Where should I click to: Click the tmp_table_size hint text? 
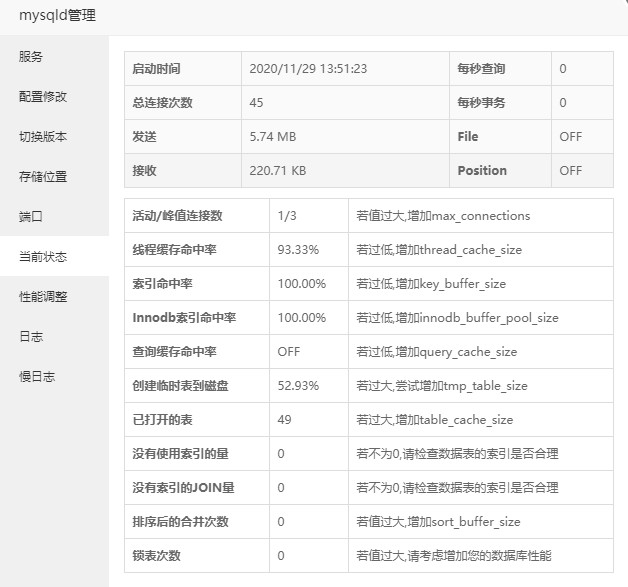pos(442,386)
